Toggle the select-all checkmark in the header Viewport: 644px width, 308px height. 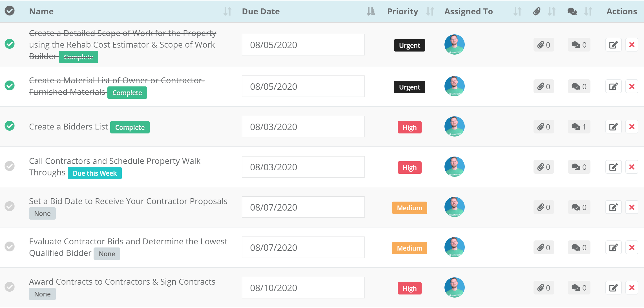click(x=9, y=11)
